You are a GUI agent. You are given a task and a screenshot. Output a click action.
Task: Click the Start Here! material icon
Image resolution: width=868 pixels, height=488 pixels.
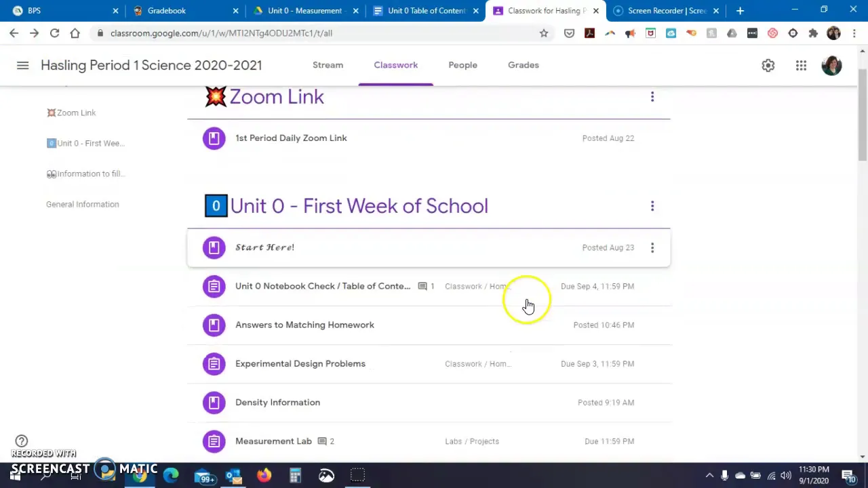point(214,247)
